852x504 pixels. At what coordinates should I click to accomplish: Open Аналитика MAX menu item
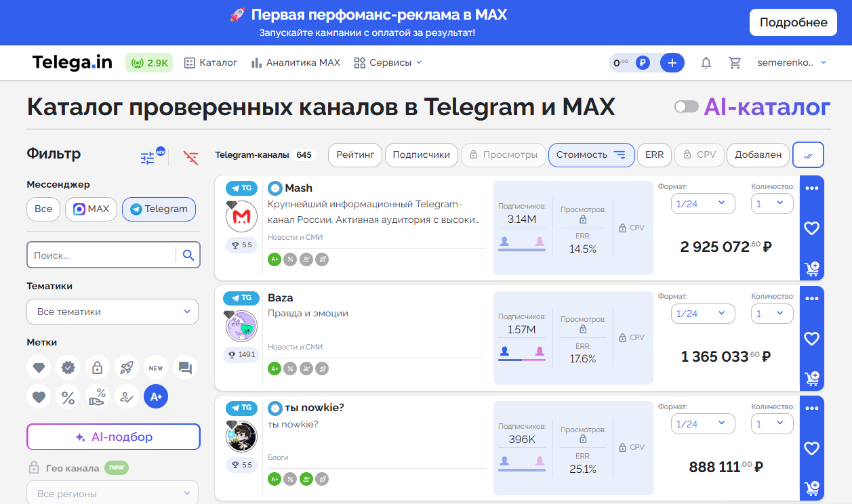coord(296,62)
